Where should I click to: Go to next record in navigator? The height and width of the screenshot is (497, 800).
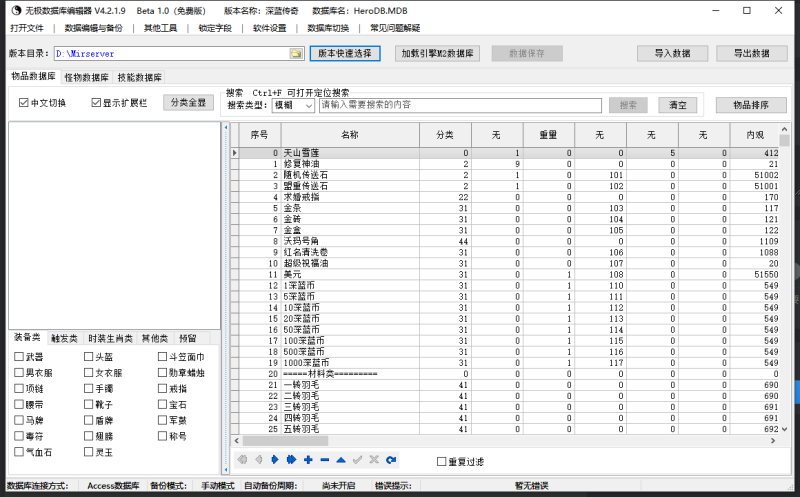275,460
